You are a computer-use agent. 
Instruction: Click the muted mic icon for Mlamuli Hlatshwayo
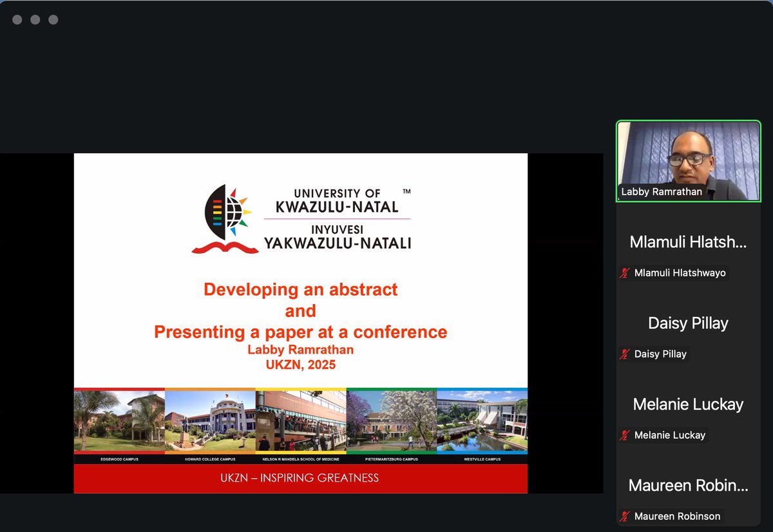624,273
